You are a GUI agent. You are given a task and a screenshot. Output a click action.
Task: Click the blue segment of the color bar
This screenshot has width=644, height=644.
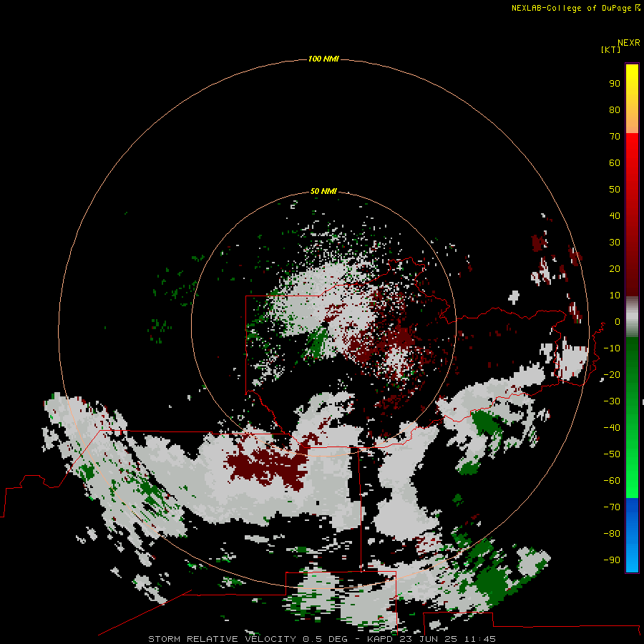(632, 535)
